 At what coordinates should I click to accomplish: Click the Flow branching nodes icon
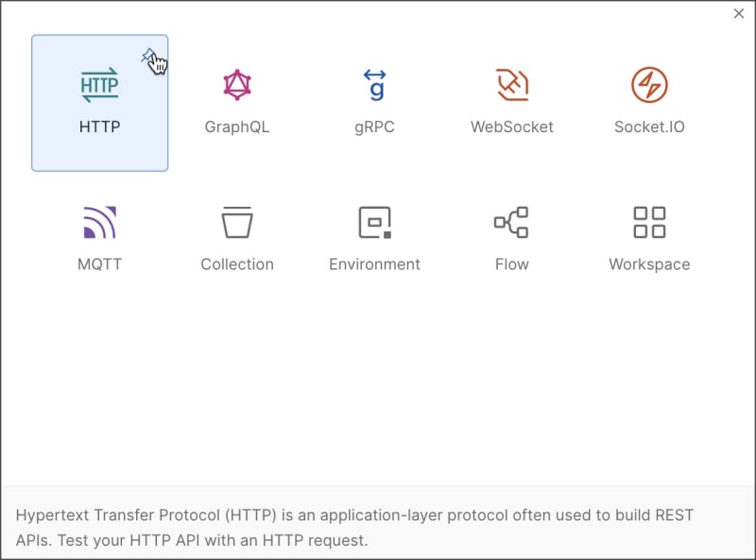pos(511,222)
